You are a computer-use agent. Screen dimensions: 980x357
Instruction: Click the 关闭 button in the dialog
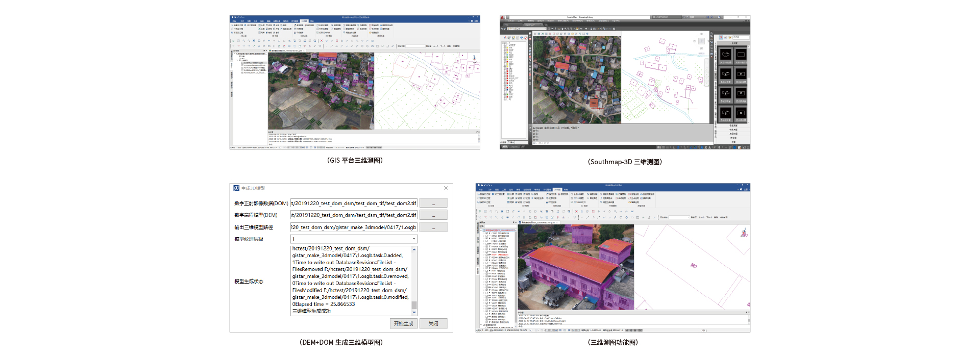click(433, 324)
